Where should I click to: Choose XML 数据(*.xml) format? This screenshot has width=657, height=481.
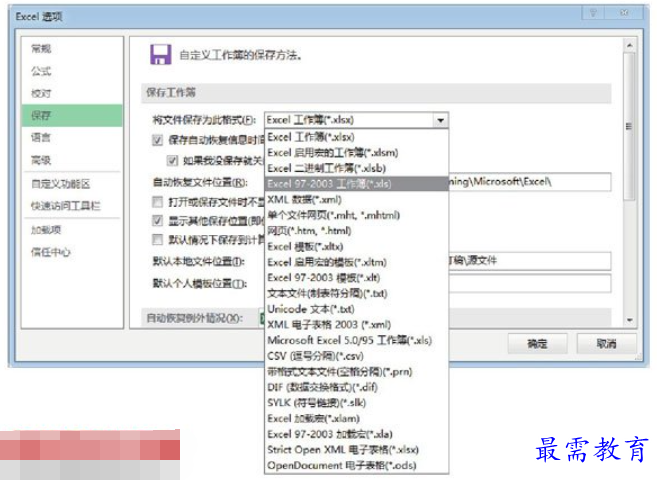tap(357, 199)
